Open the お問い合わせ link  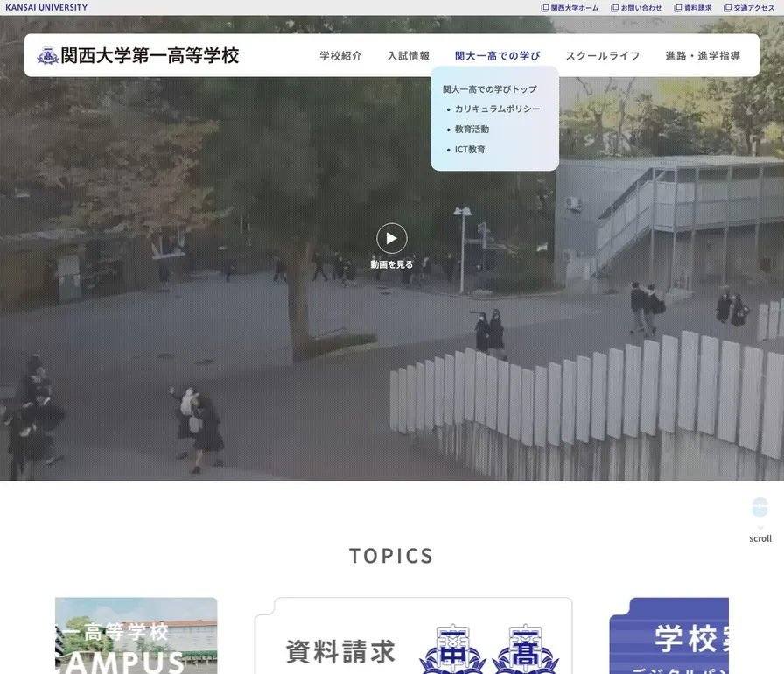pyautogui.click(x=641, y=8)
